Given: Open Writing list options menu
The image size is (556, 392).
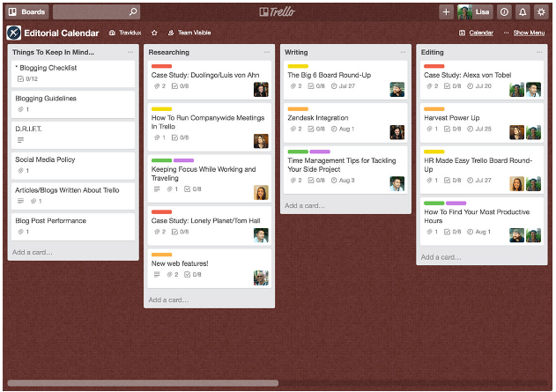Looking at the screenshot, I should pyautogui.click(x=404, y=52).
